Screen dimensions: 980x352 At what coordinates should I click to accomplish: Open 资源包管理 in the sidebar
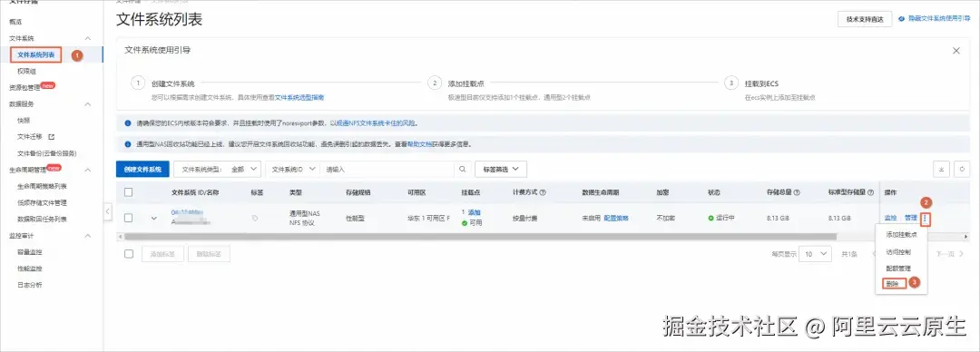(25, 87)
